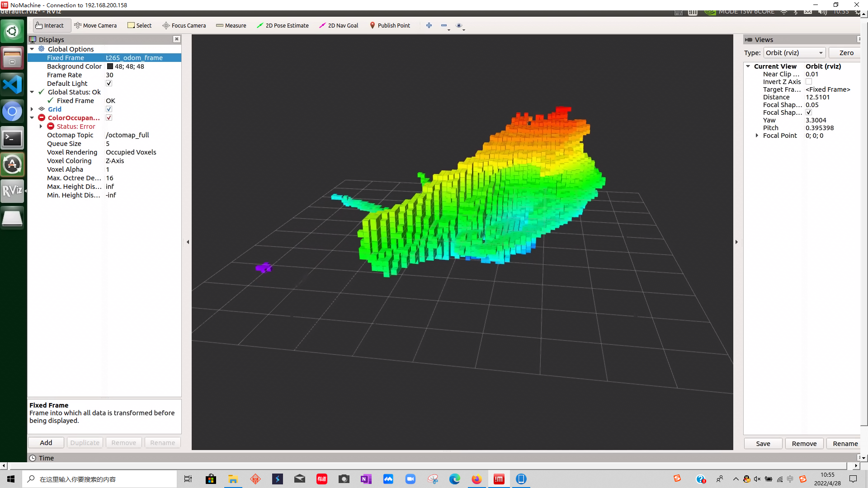Click the Zero button in Views panel

(846, 53)
